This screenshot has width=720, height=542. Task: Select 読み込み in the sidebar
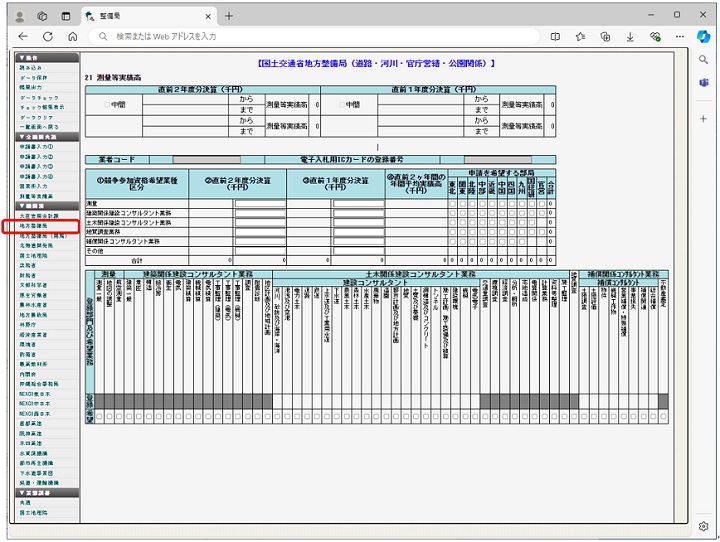(30, 68)
